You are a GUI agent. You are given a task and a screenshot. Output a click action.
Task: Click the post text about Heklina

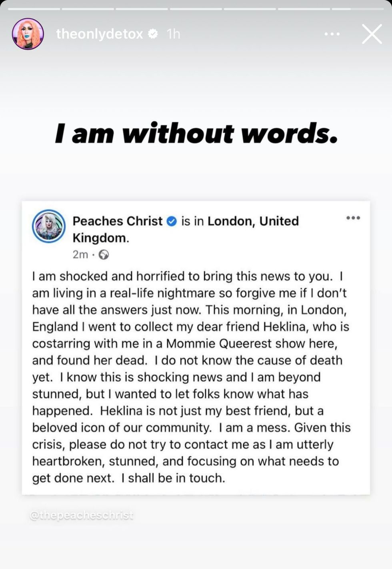(191, 377)
